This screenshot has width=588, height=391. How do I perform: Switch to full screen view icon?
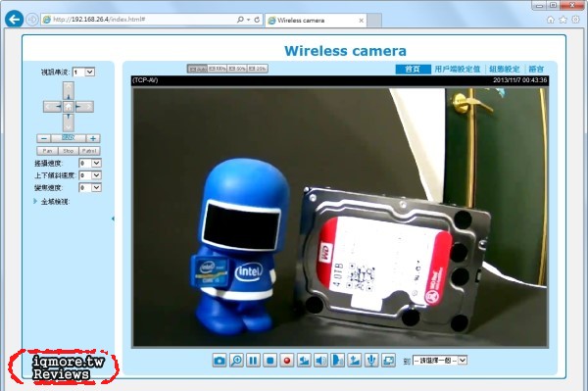(388, 361)
